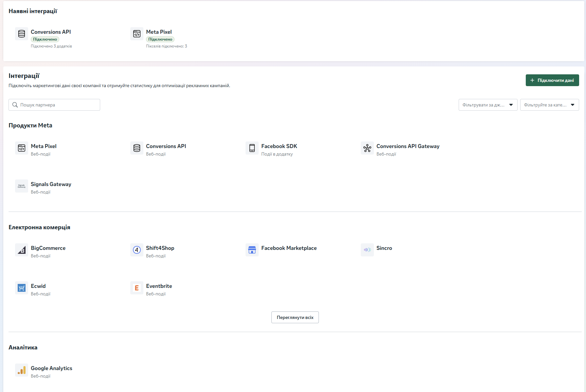Click the connected Conversions API database icon
586x392 pixels.
coord(22,34)
